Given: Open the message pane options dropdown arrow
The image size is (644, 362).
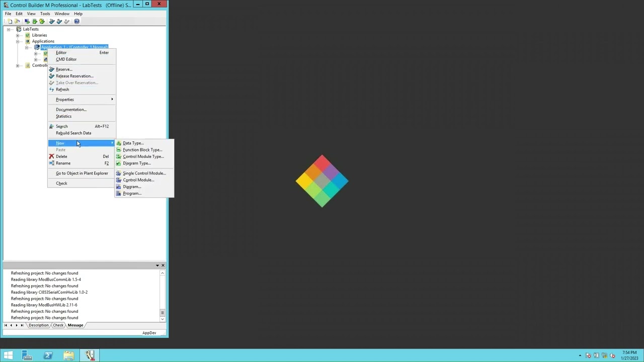Looking at the screenshot, I should click(x=157, y=265).
